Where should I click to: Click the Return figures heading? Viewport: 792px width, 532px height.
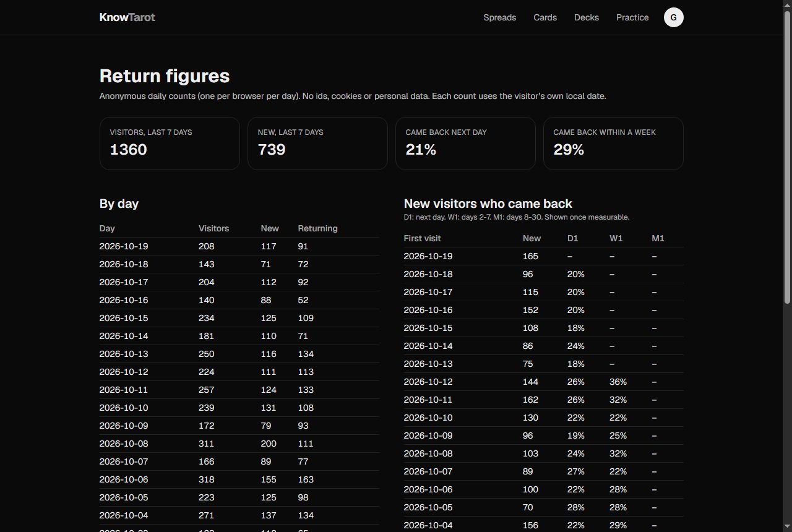click(165, 76)
